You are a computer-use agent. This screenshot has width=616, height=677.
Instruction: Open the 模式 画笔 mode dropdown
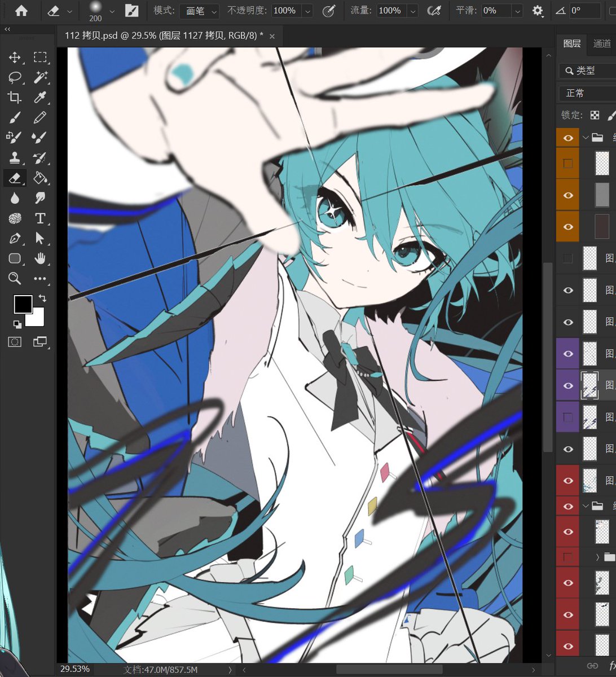tap(200, 11)
